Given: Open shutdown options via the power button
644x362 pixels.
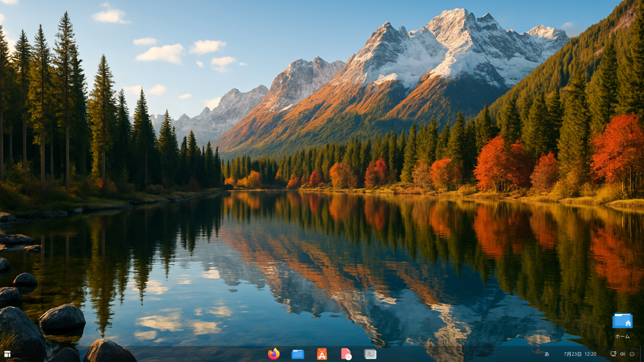Looking at the screenshot, I should [632, 354].
